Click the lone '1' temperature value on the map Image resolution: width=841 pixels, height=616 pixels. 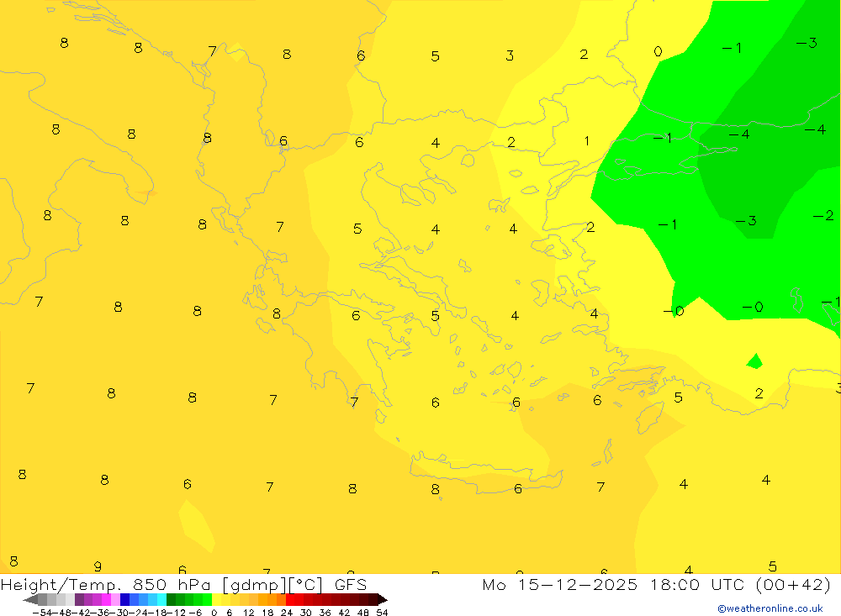coord(587,140)
